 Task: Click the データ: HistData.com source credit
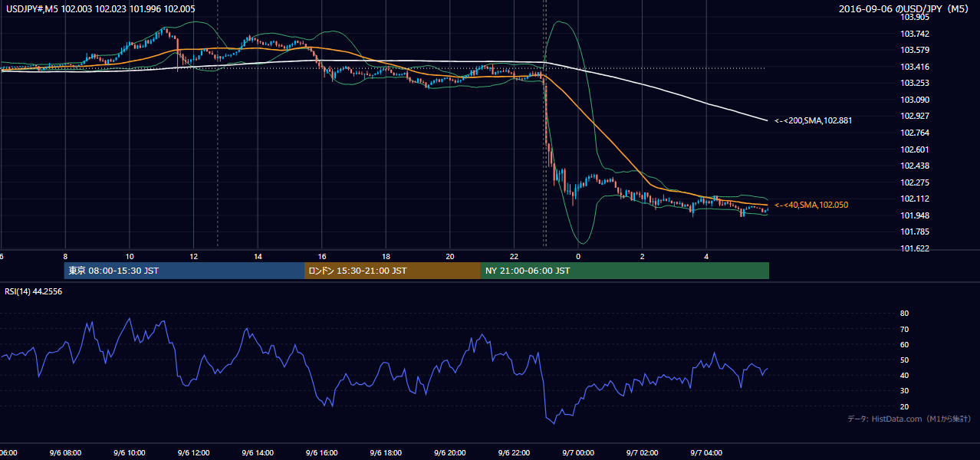click(x=909, y=419)
